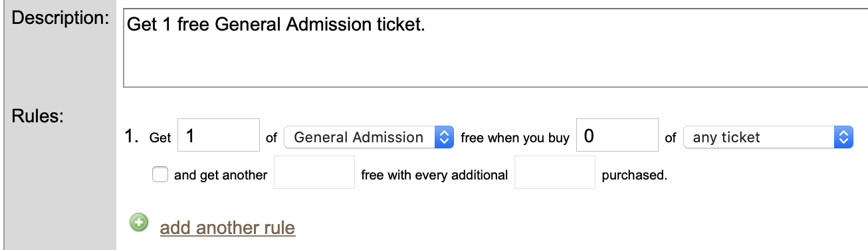Click the rule number '1.' marker
Viewport: 868px width, 250px height.
click(x=132, y=138)
